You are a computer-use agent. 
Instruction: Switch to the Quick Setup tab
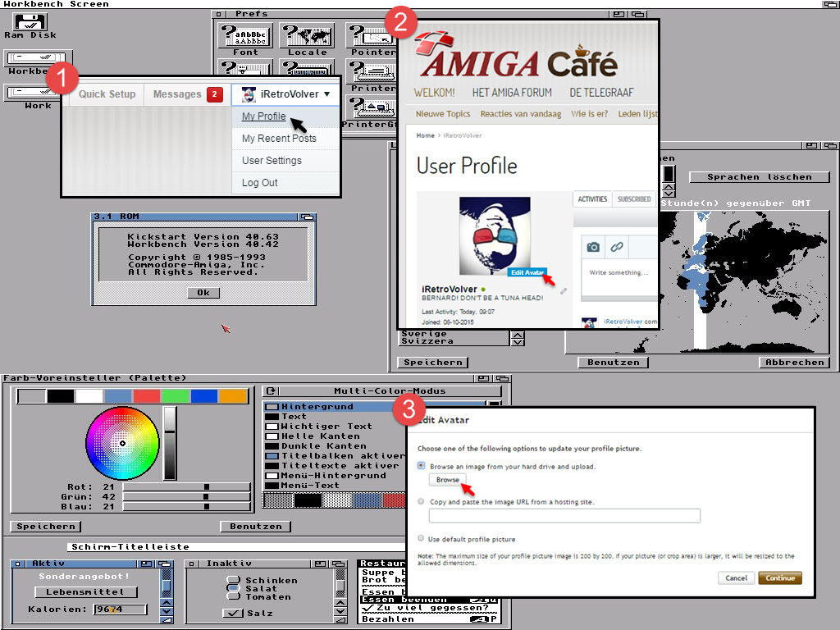click(107, 94)
